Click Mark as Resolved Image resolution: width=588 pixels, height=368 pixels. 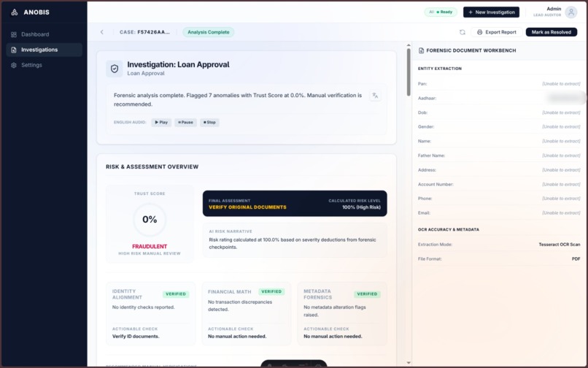pos(552,32)
